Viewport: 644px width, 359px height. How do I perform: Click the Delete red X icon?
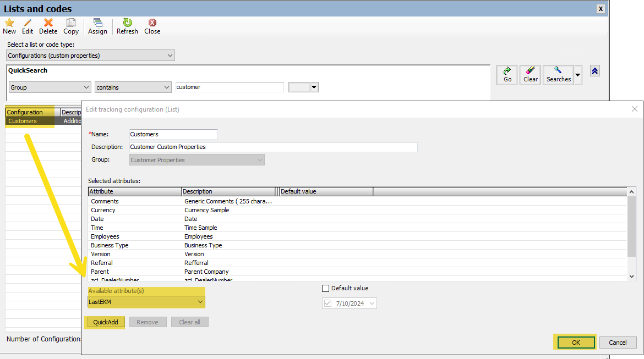48,23
